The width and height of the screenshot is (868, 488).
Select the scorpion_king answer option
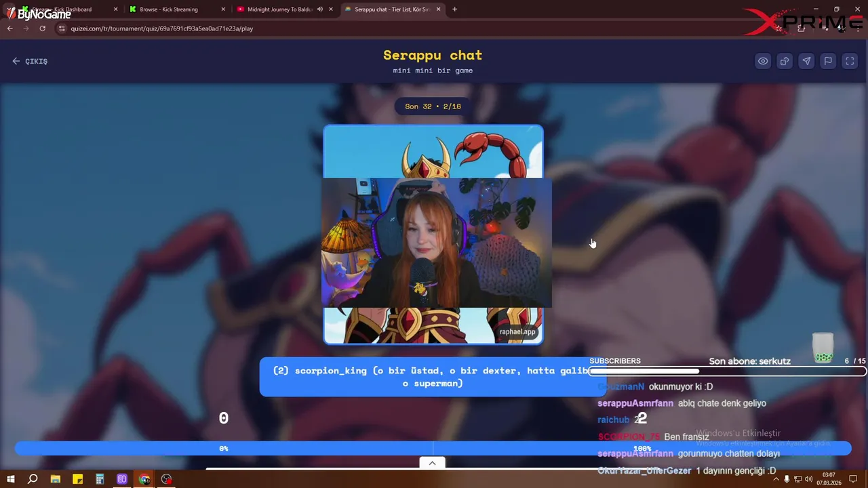pos(433,377)
